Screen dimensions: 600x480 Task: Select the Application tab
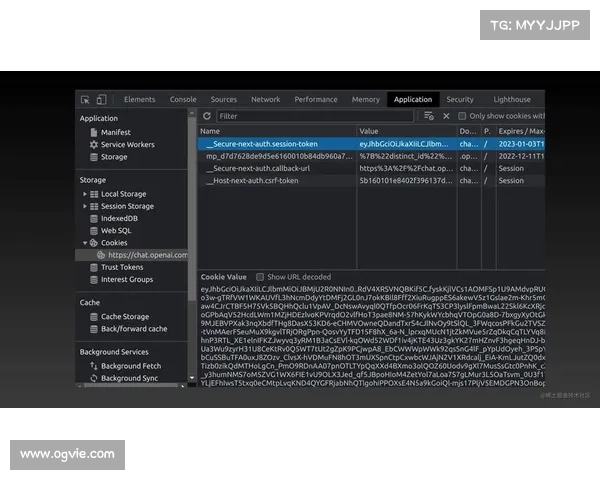point(413,100)
